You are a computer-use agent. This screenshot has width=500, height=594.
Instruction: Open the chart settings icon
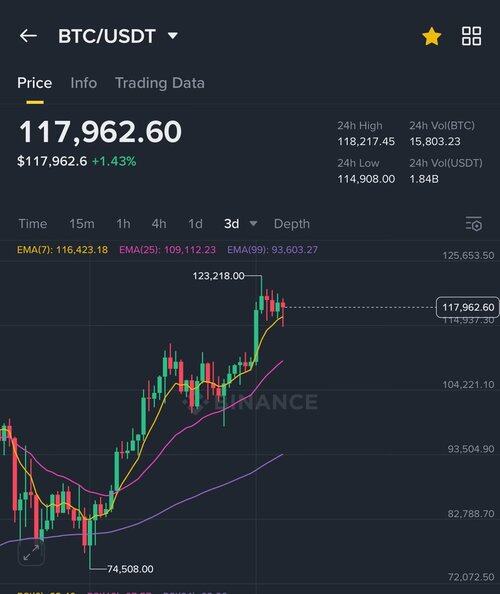pyautogui.click(x=473, y=224)
